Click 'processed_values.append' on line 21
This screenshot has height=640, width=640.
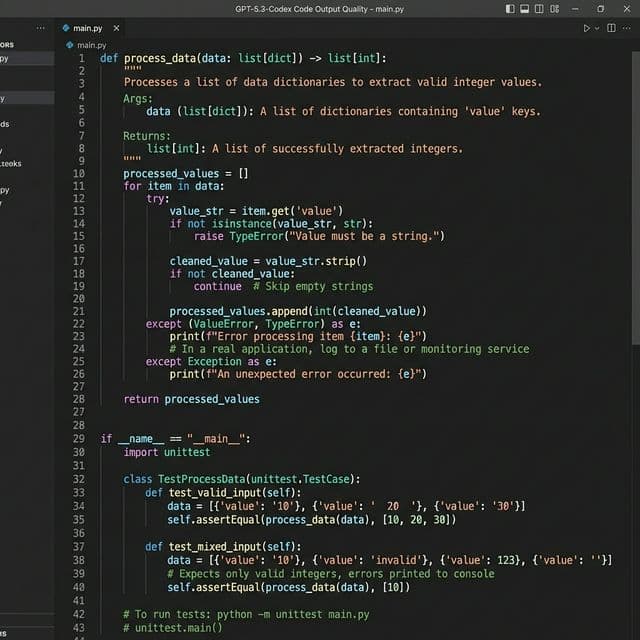point(238,311)
